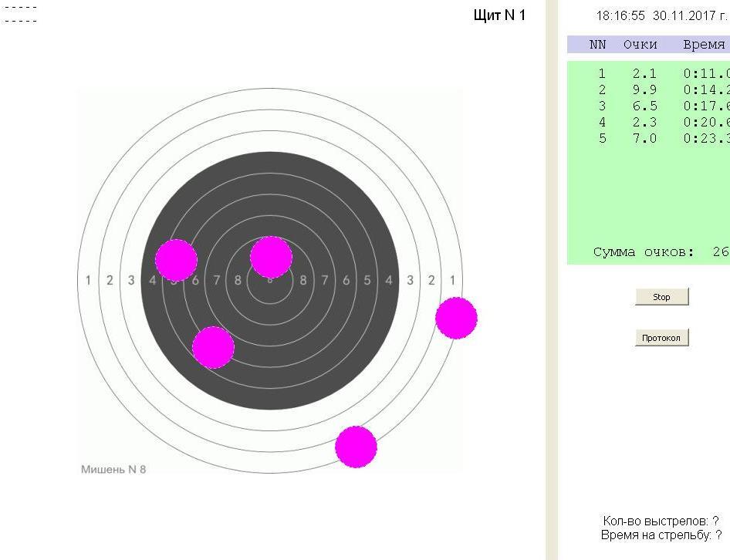Click the shot marker in the lower-left black zone

coord(213,347)
